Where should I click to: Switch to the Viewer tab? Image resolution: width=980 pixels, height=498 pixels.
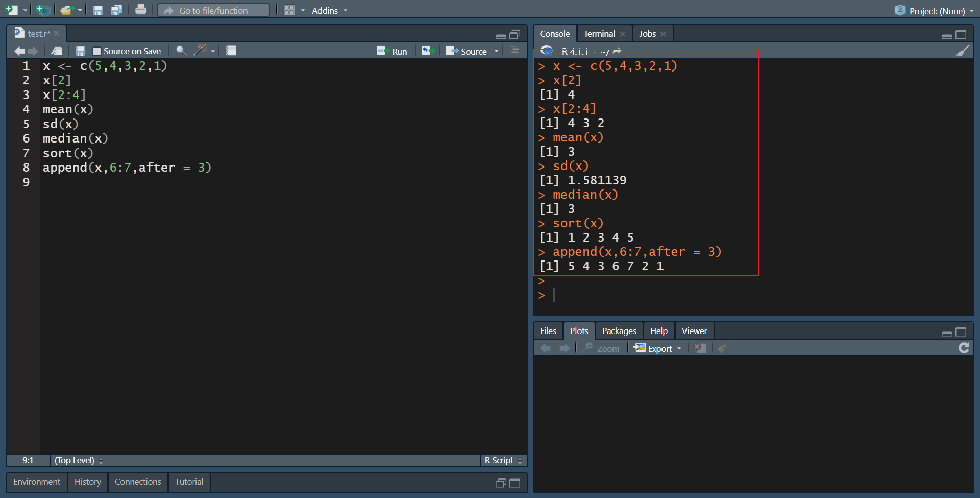[x=694, y=331]
